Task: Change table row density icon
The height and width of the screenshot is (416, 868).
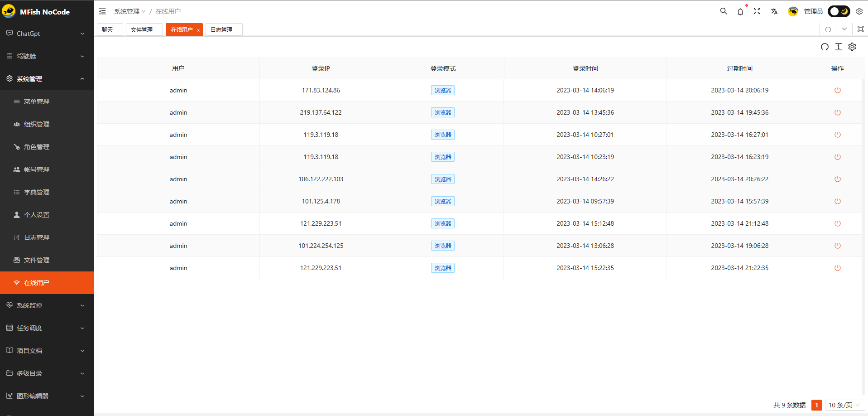Action: point(839,47)
